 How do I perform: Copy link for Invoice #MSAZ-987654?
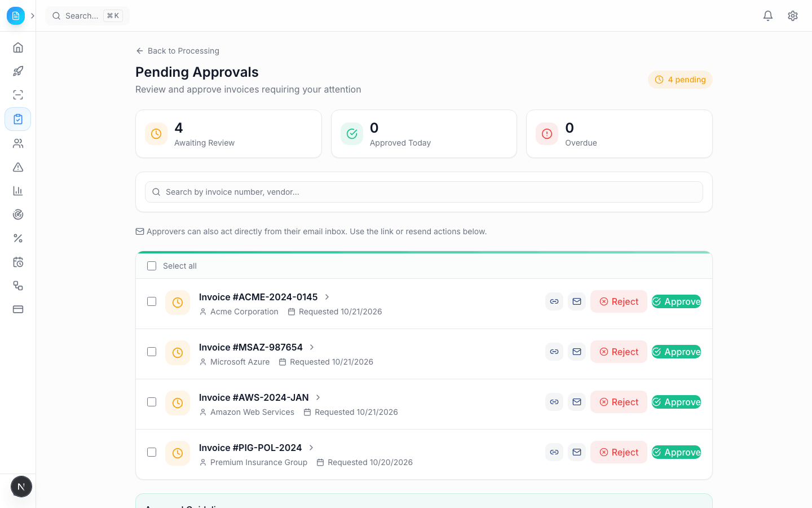click(x=554, y=352)
